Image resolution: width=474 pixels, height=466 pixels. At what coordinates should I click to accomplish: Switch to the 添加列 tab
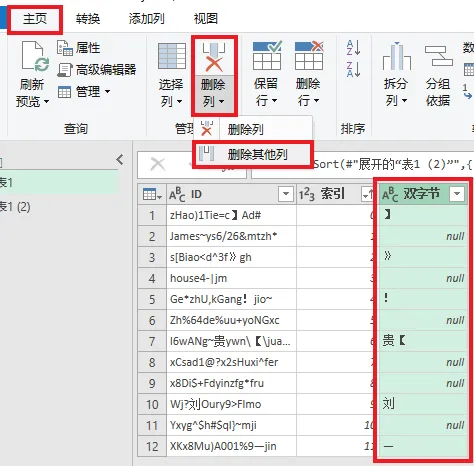coord(146,19)
